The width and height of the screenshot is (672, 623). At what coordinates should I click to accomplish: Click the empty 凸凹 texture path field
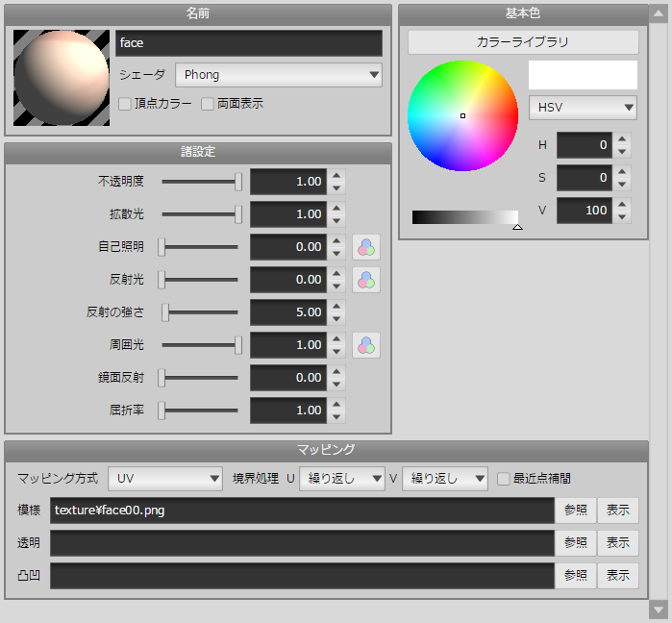[x=302, y=576]
